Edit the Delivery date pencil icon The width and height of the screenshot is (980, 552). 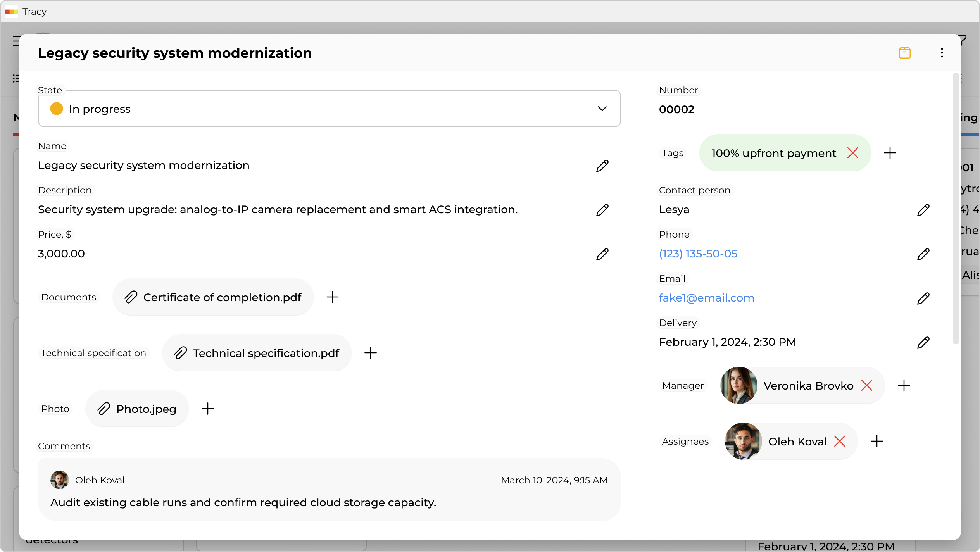[x=923, y=343]
